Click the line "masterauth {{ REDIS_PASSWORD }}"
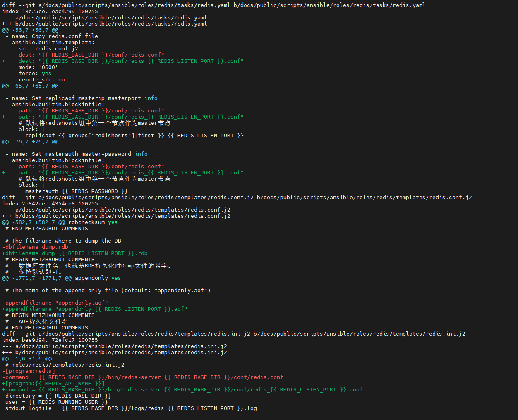 77,191
